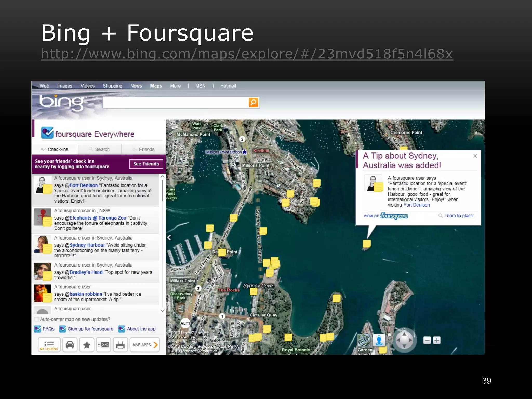Screen dimensions: 532x399
Task: Click zoom to place in popup
Action: tap(456, 216)
